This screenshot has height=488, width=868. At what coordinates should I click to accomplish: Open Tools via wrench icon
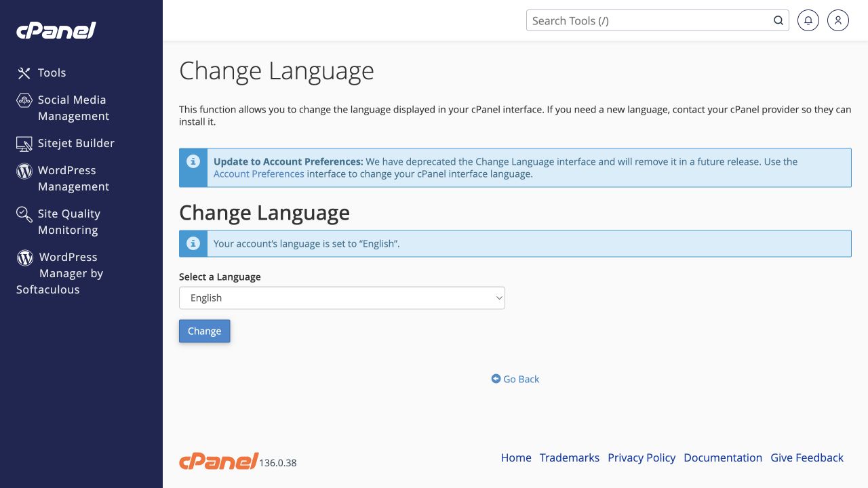click(24, 73)
